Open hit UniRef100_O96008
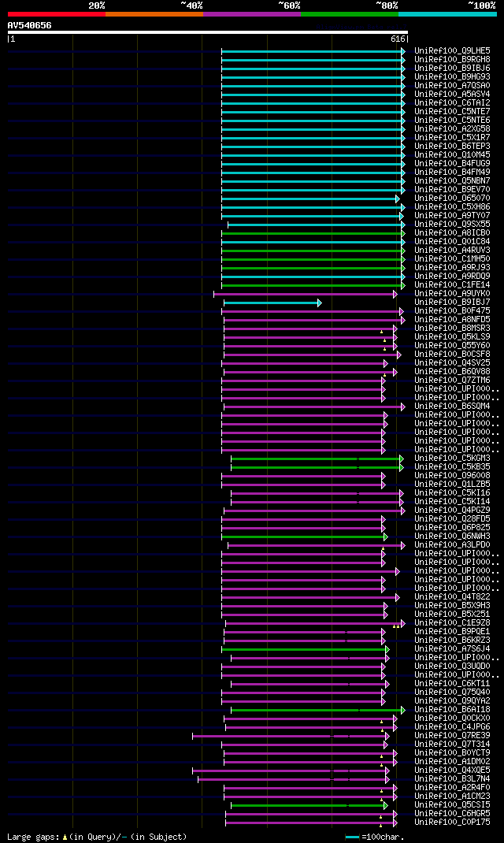This screenshot has height=843, width=504. click(452, 475)
